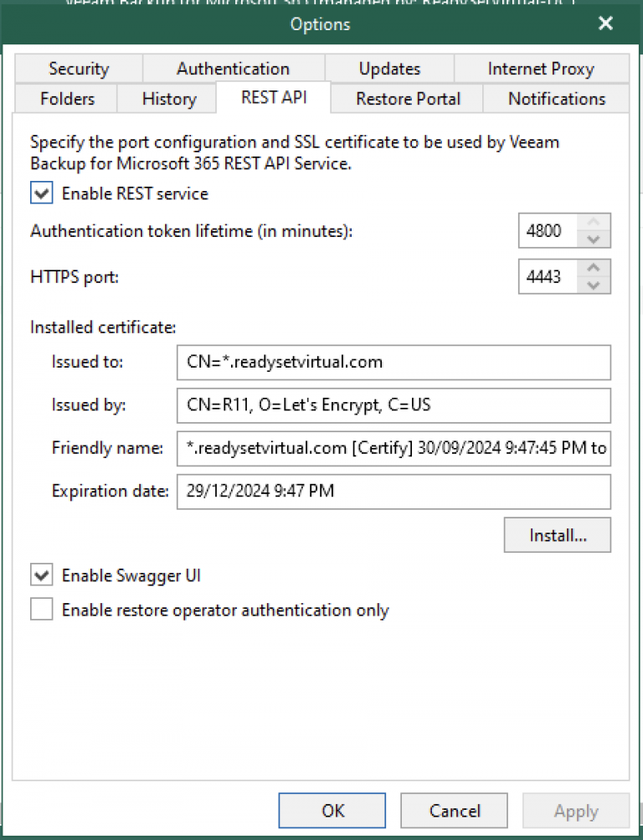The image size is (643, 840).
Task: Switch to the Updates tab
Action: [x=389, y=69]
